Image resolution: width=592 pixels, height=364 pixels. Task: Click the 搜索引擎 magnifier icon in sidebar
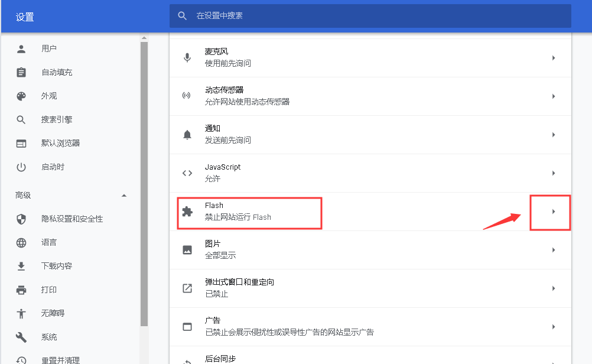pos(21,120)
